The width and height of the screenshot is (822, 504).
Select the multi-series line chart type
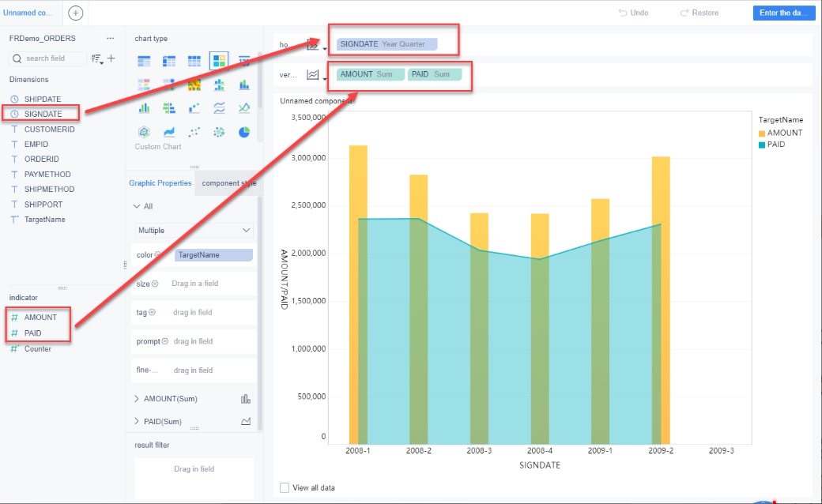click(x=244, y=108)
